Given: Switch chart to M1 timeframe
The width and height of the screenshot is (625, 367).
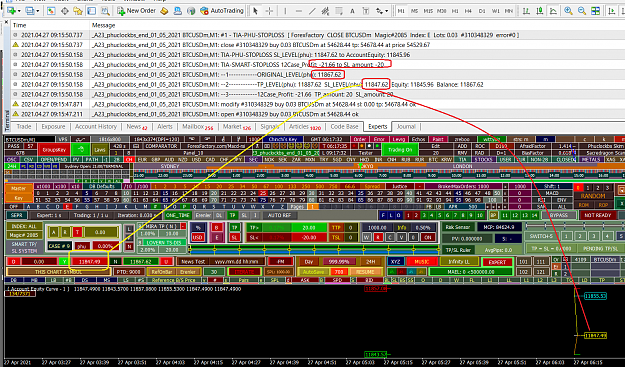Looking at the screenshot, I should (401, 11).
